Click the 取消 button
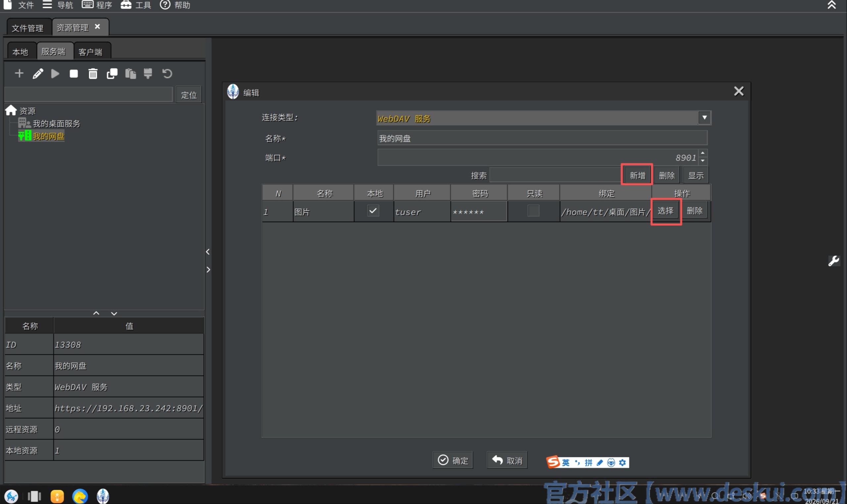The width and height of the screenshot is (847, 504). pos(507,460)
